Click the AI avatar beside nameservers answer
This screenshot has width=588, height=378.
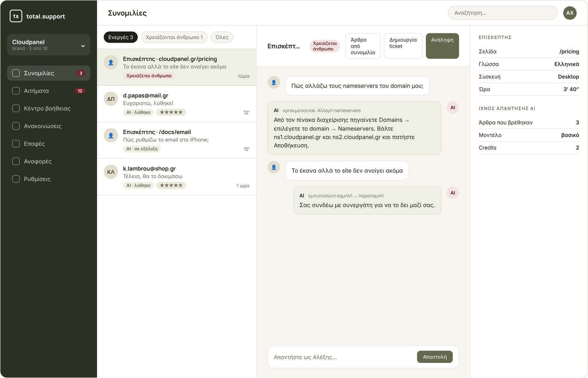[453, 107]
